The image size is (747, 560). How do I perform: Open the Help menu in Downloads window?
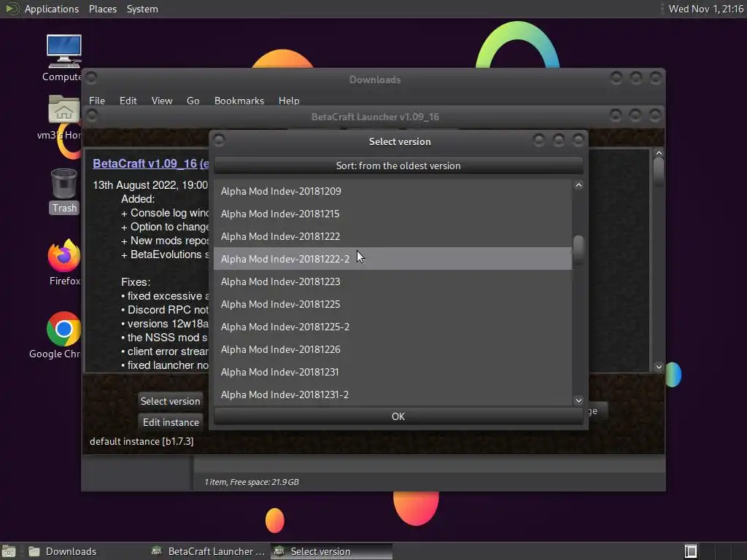pyautogui.click(x=289, y=101)
